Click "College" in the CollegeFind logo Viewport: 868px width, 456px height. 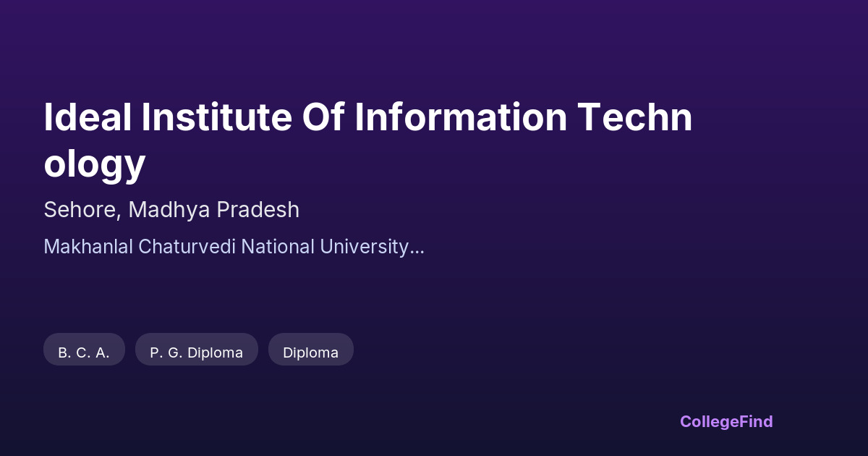(x=708, y=421)
